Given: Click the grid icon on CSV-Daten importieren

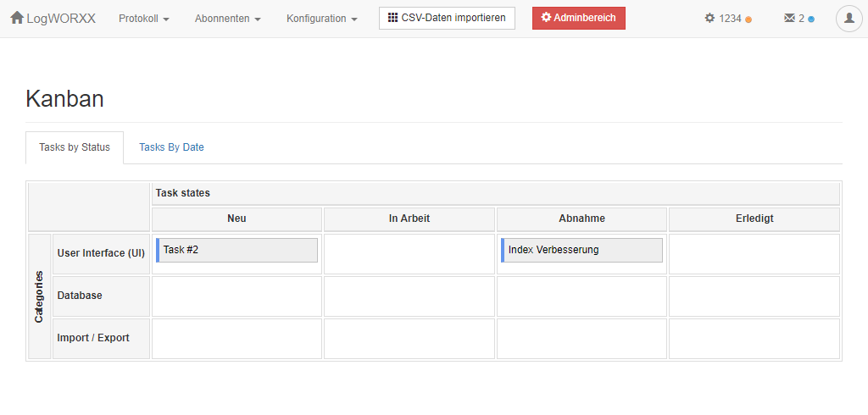Looking at the screenshot, I should pos(392,18).
